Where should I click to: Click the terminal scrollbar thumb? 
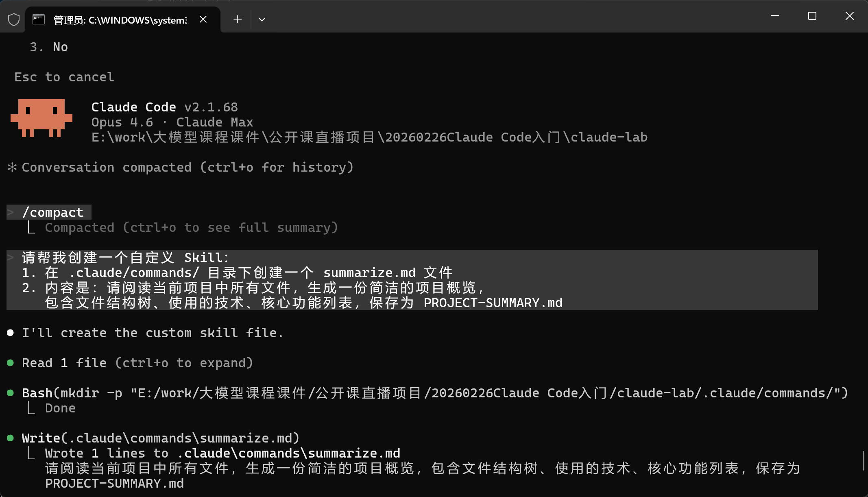pyautogui.click(x=864, y=460)
